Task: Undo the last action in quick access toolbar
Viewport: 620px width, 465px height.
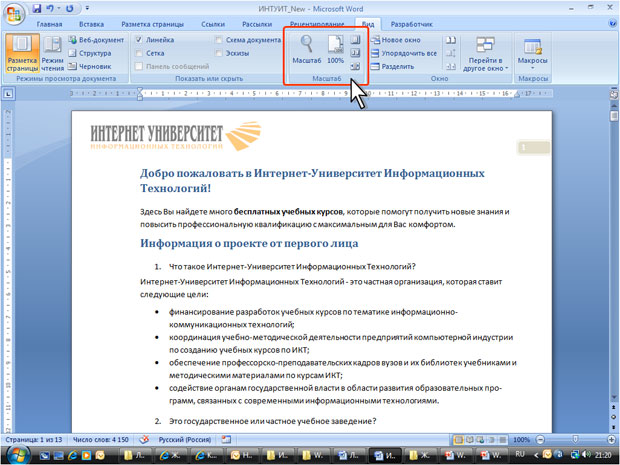Action: 51,8
